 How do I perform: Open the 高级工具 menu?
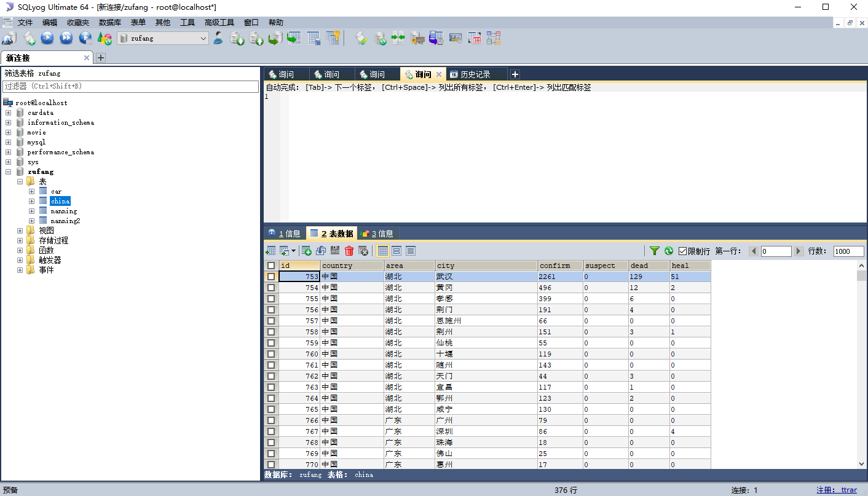219,23
